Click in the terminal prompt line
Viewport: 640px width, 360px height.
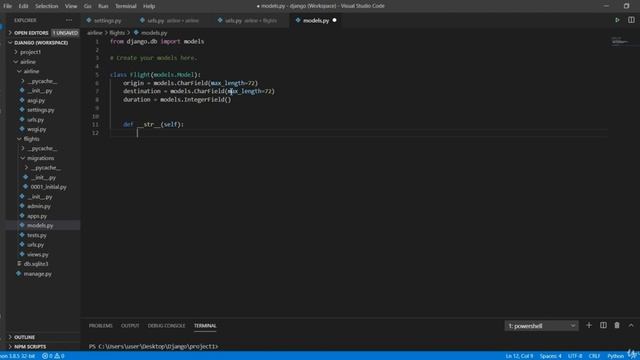pyautogui.click(x=153, y=346)
